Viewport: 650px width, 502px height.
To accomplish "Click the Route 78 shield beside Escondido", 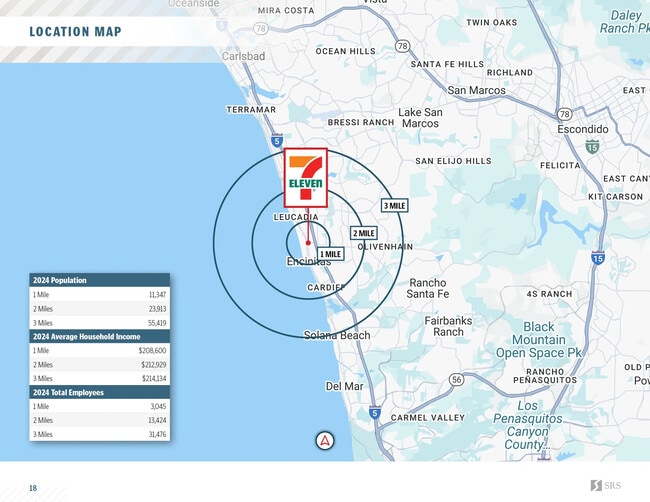I will pyautogui.click(x=564, y=115).
